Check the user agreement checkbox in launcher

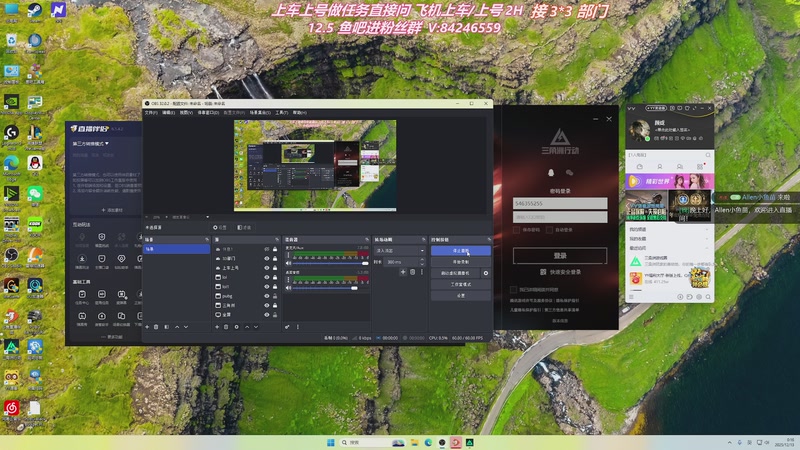point(513,290)
